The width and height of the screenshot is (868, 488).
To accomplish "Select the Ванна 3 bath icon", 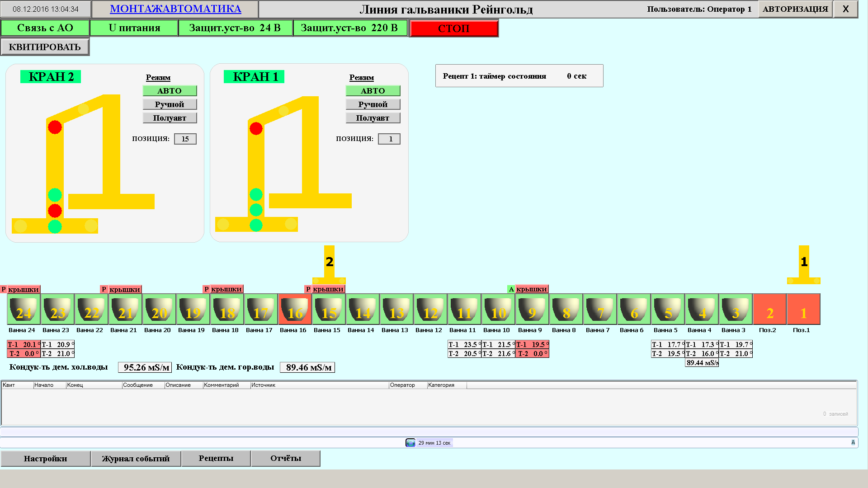I will coord(736,310).
